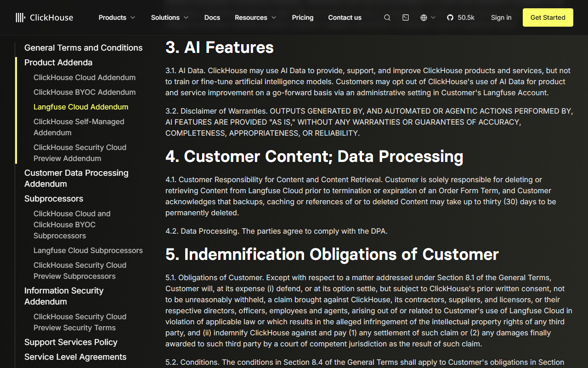The image size is (588, 368).
Task: Open the Pricing menu item
Action: coord(303,17)
